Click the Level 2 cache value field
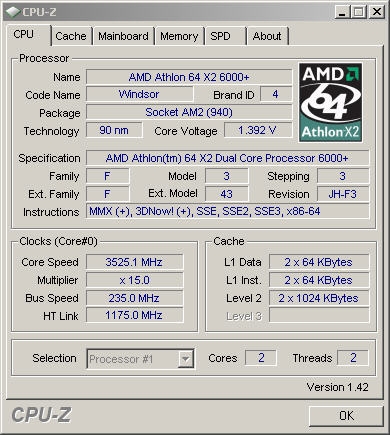 (x=319, y=298)
